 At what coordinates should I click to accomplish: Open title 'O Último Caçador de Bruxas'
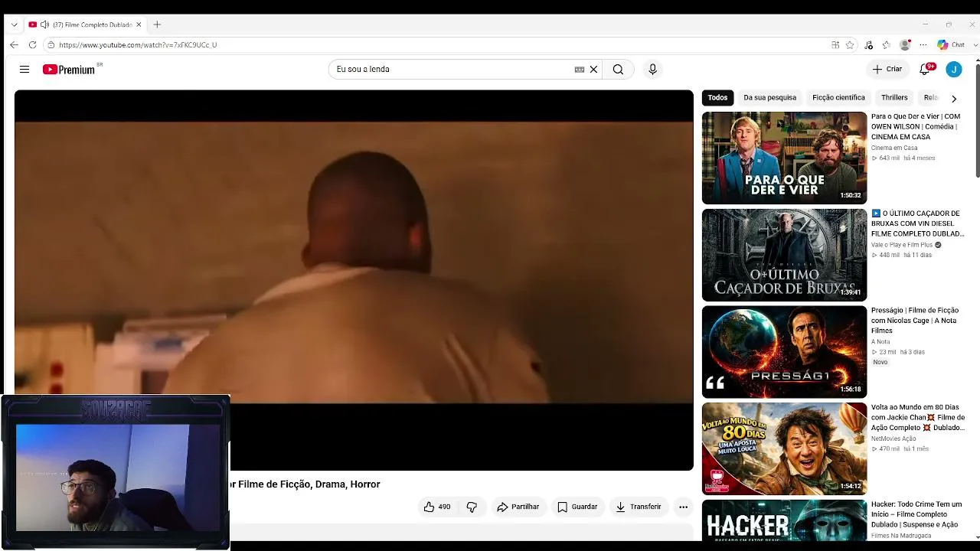[x=917, y=223]
